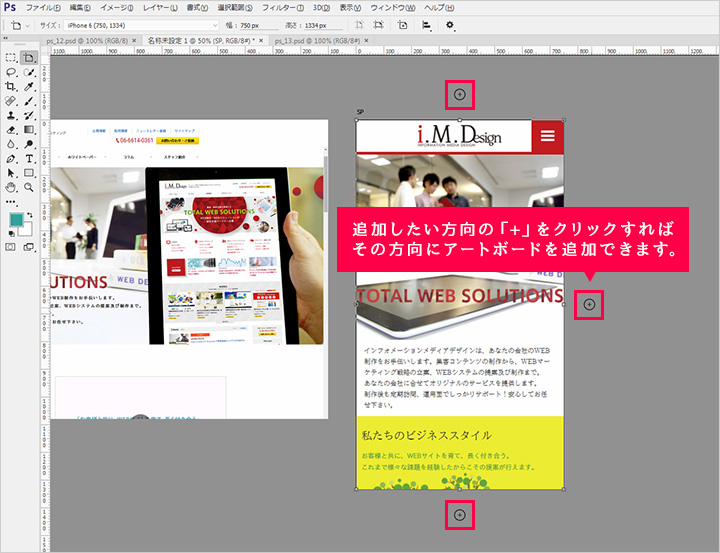
Task: Close the ps_13.psd tab
Action: [366, 41]
